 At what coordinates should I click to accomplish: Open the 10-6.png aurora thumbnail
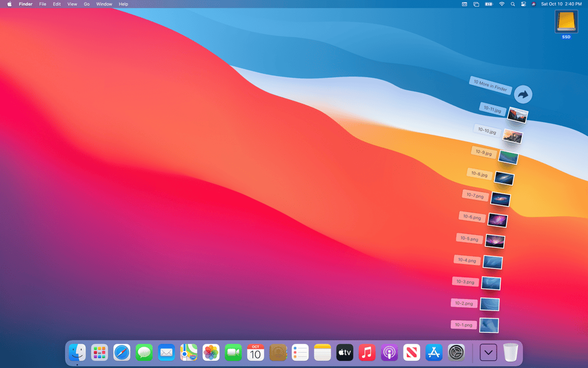tap(498, 220)
